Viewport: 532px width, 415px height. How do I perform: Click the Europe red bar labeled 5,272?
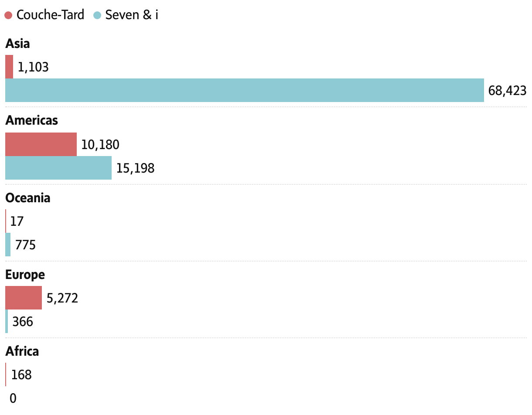(x=24, y=298)
